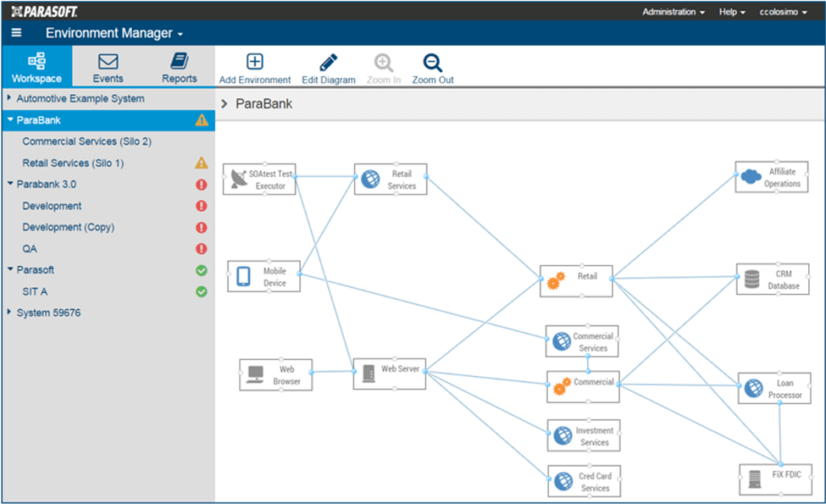Click the green check icon next to SIT A
826x504 pixels.
(201, 291)
